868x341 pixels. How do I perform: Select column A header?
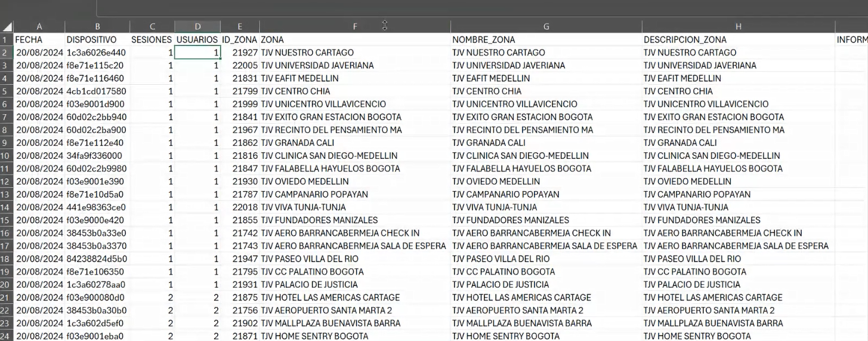(x=39, y=26)
